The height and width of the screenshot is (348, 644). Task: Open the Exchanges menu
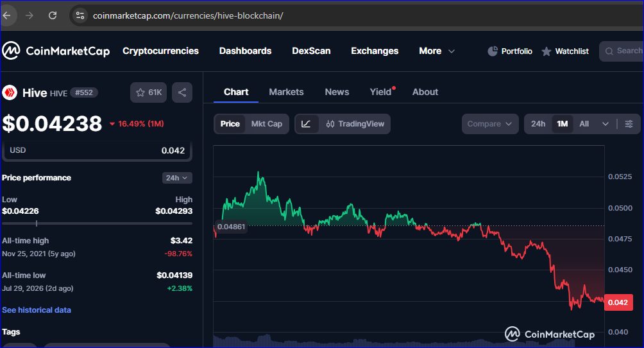[375, 51]
